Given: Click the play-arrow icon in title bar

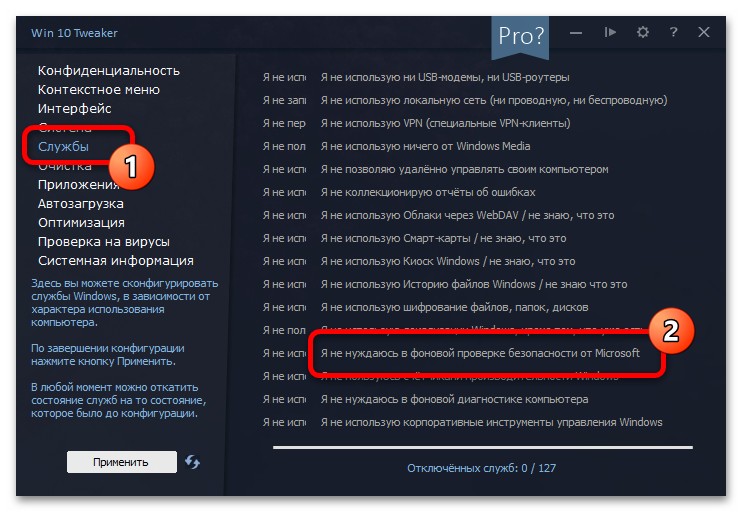Looking at the screenshot, I should point(610,32).
